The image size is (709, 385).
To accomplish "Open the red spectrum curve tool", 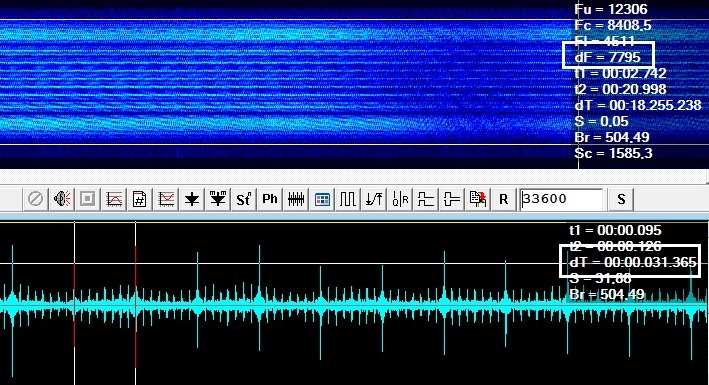I will 113,199.
